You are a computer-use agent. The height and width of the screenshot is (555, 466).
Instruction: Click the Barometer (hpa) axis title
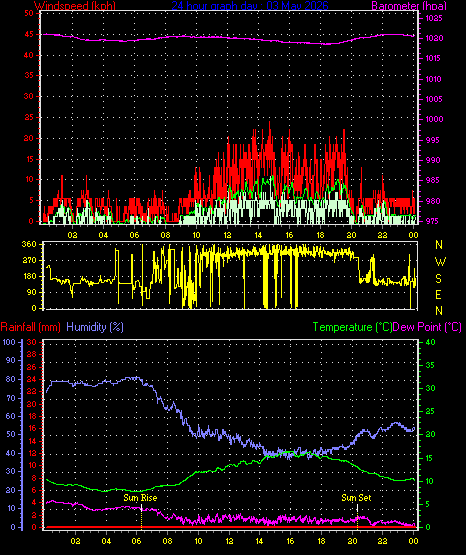tap(409, 6)
